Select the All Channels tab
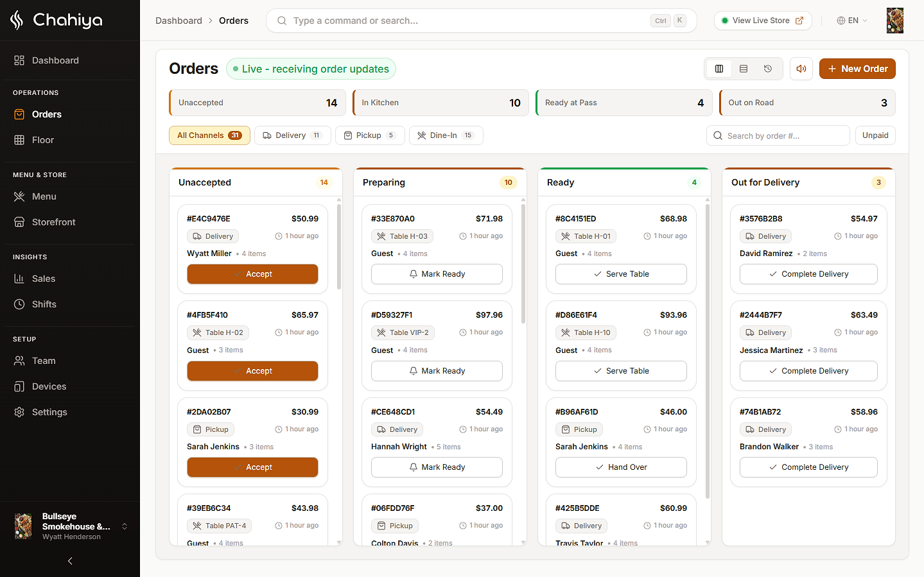924x577 pixels. (209, 135)
